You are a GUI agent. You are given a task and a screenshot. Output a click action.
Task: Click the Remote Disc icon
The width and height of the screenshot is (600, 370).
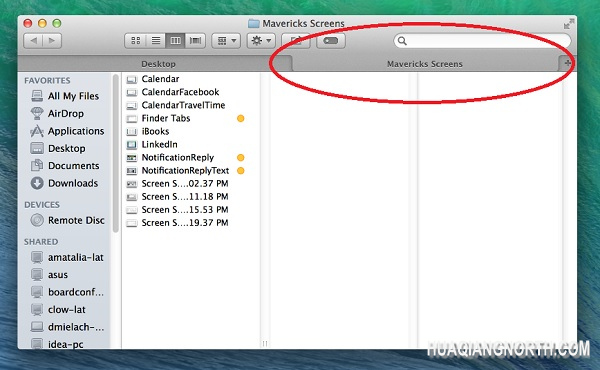click(37, 220)
